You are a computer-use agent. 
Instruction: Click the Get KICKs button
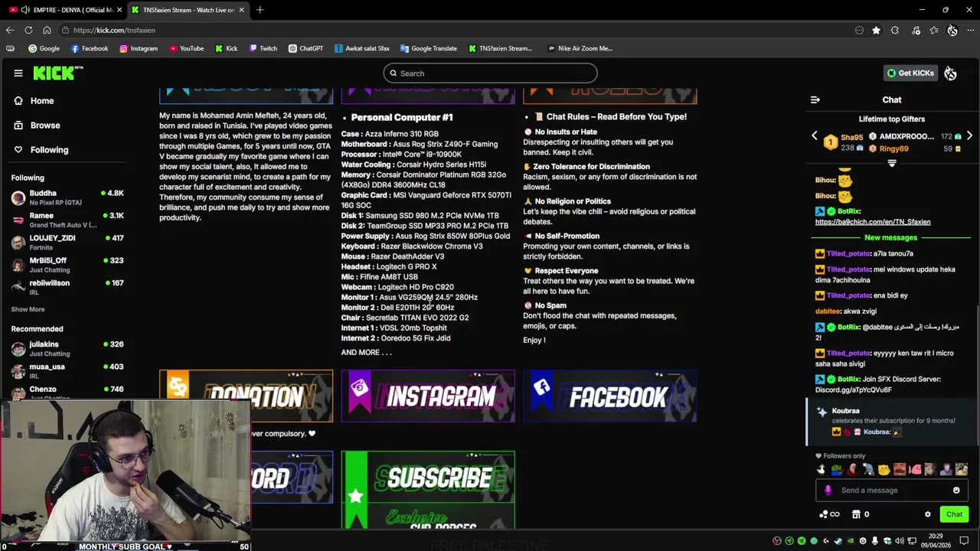tap(910, 73)
